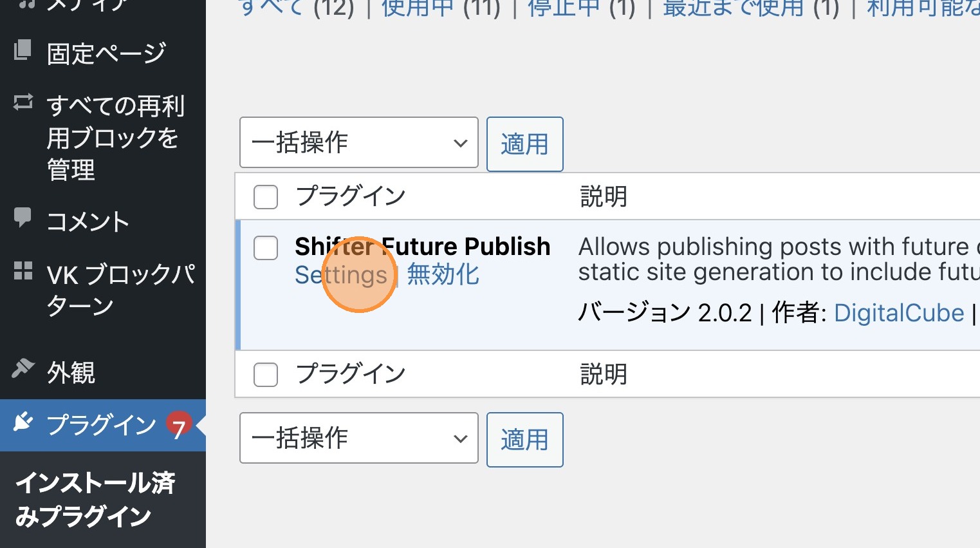Open the bottom 一括操作 bulk actions dropdown
This screenshot has width=980, height=548.
point(358,439)
